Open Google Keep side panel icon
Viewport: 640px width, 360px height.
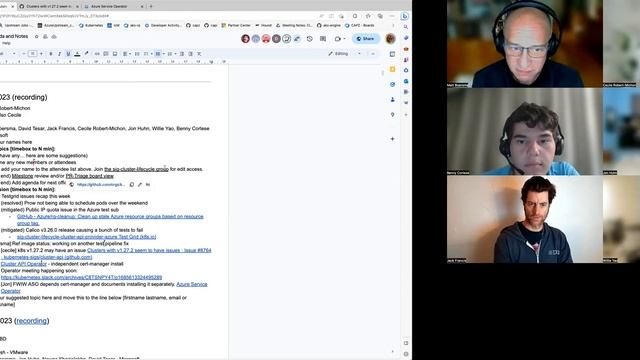392,69
